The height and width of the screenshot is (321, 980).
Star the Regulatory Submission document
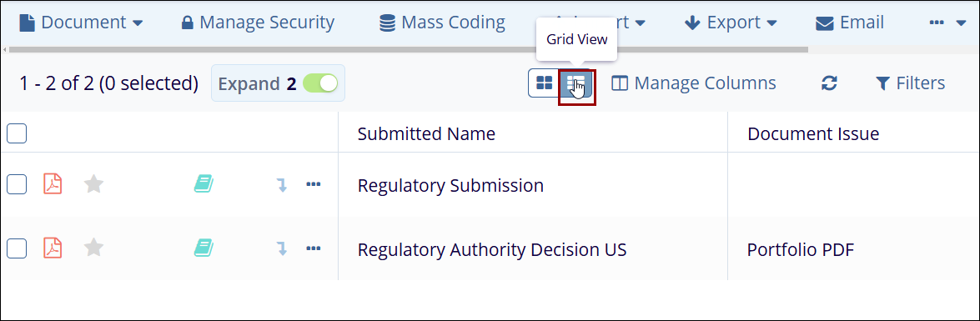click(93, 184)
